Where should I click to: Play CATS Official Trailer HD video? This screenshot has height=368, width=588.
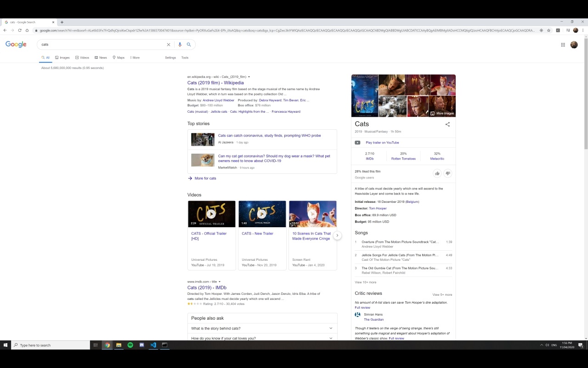(x=211, y=214)
